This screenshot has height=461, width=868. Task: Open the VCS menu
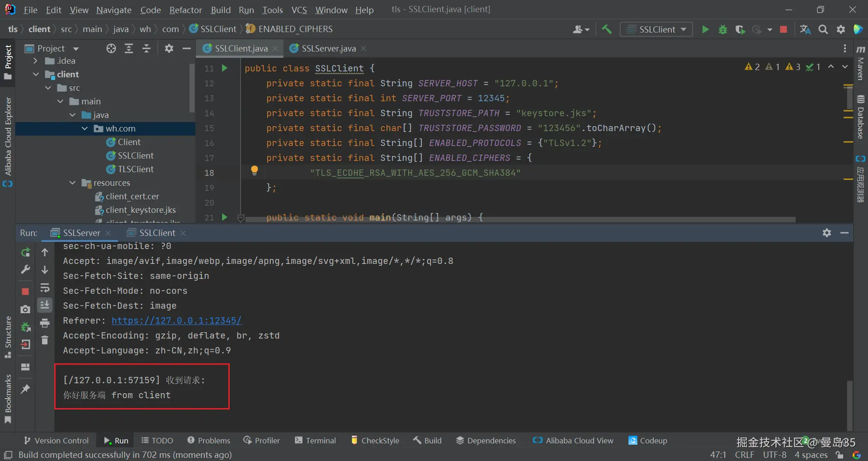point(299,9)
